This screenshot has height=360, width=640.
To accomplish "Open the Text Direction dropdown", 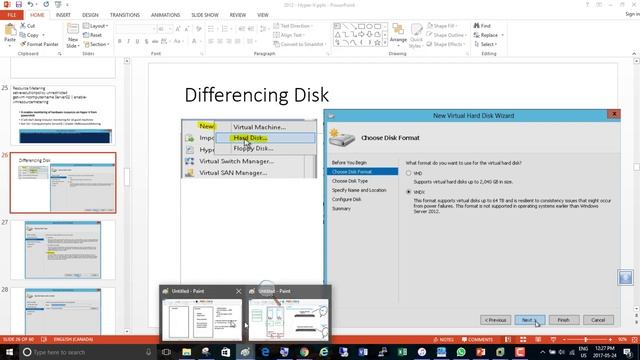I will [x=293, y=26].
